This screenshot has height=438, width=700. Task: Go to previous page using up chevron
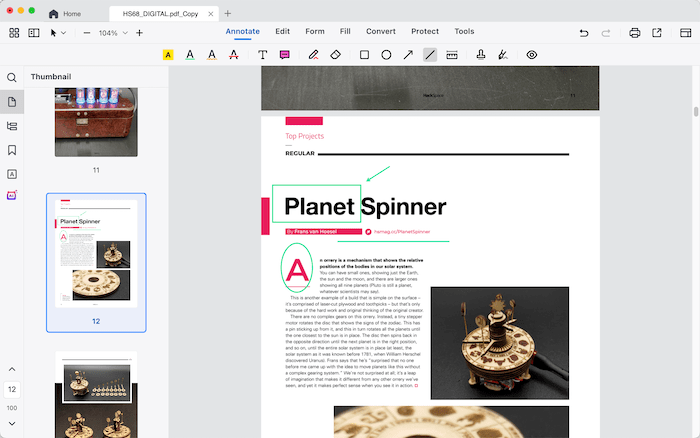[12, 370]
